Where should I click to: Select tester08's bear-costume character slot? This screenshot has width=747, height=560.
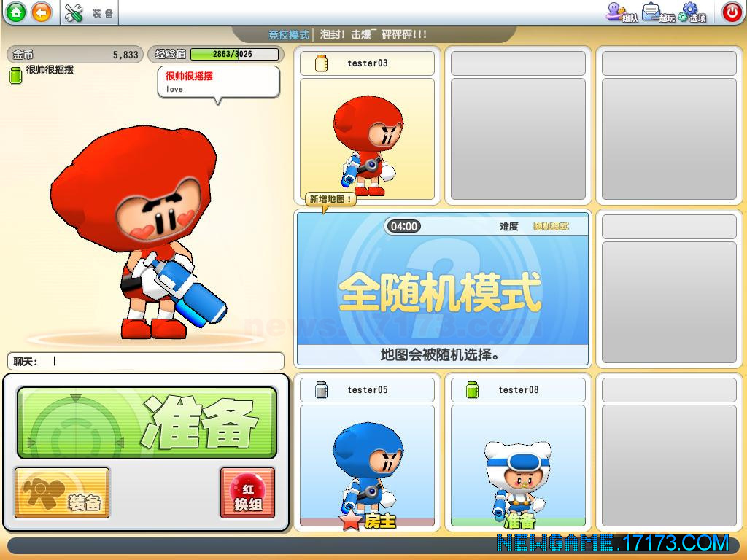[518, 466]
